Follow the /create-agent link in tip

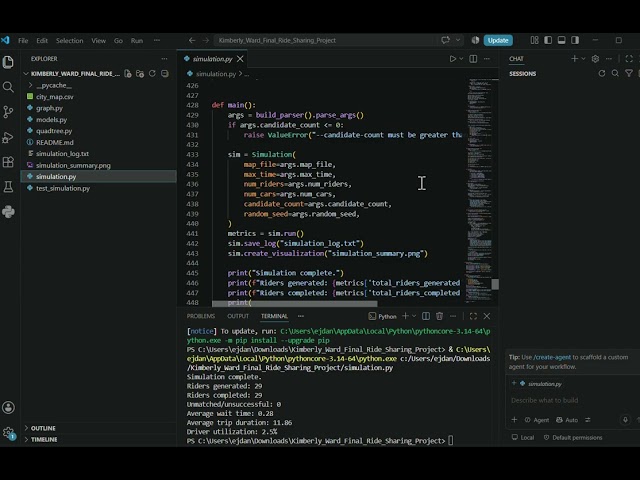coord(552,357)
